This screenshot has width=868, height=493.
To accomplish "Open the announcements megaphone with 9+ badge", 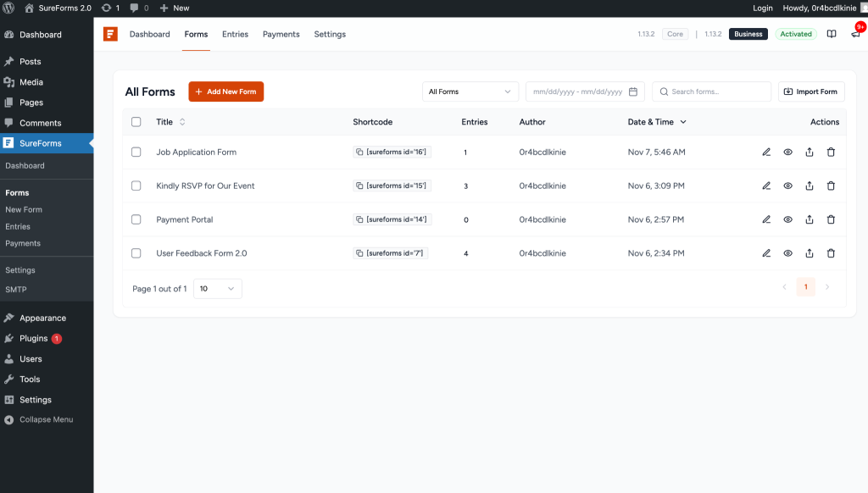I will pyautogui.click(x=854, y=34).
